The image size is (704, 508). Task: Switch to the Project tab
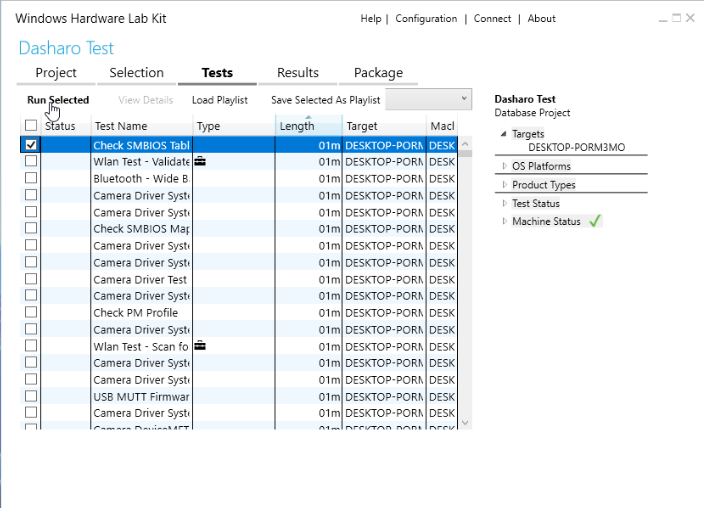pyautogui.click(x=56, y=73)
